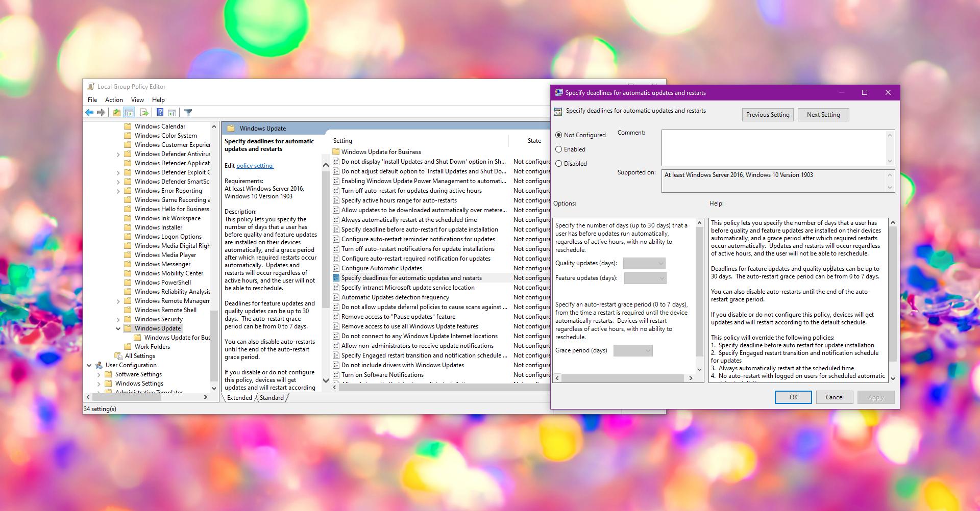Expand the Software Settings tree node
Screen dimensions: 980x511
tap(99, 374)
